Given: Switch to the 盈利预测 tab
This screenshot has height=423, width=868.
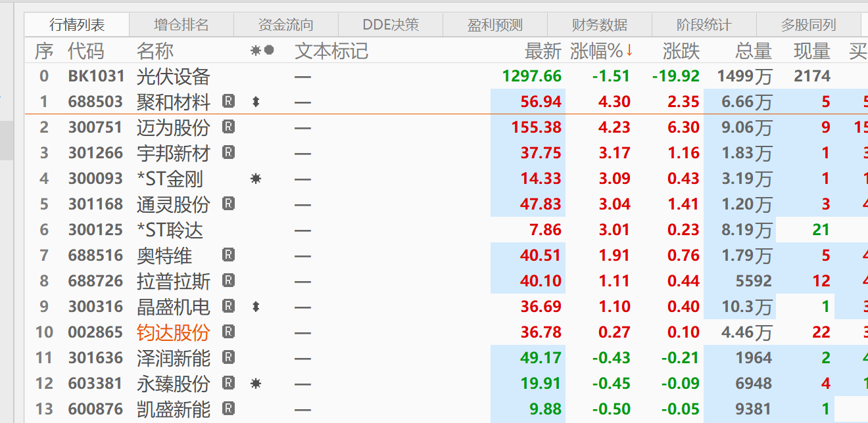Looking at the screenshot, I should pyautogui.click(x=495, y=25).
